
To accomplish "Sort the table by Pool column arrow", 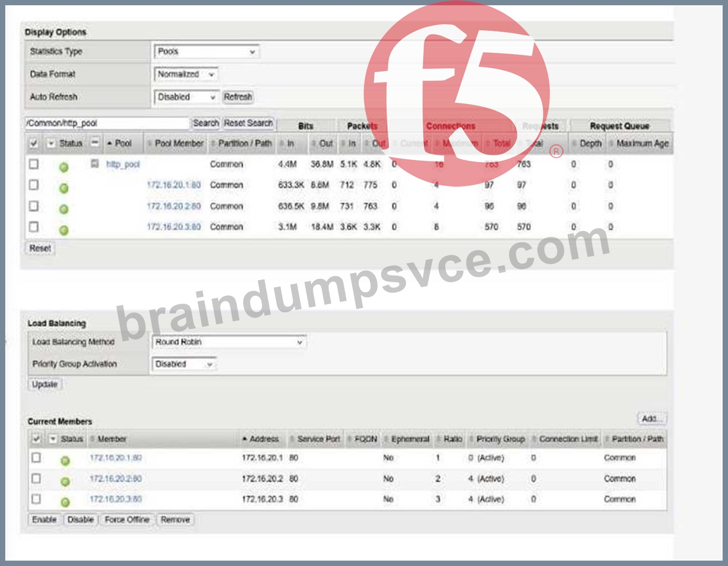I will click(x=110, y=143).
